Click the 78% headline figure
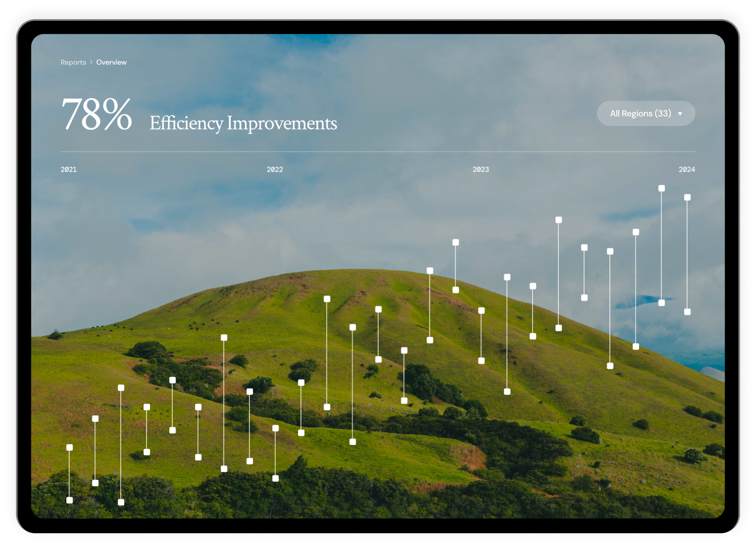 (x=97, y=115)
